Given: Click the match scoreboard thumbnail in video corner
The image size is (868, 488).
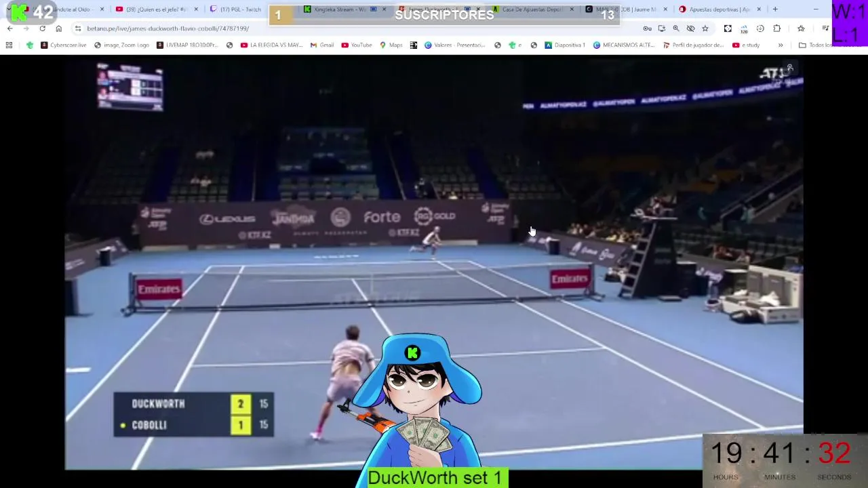Looking at the screenshot, I should click(x=130, y=87).
